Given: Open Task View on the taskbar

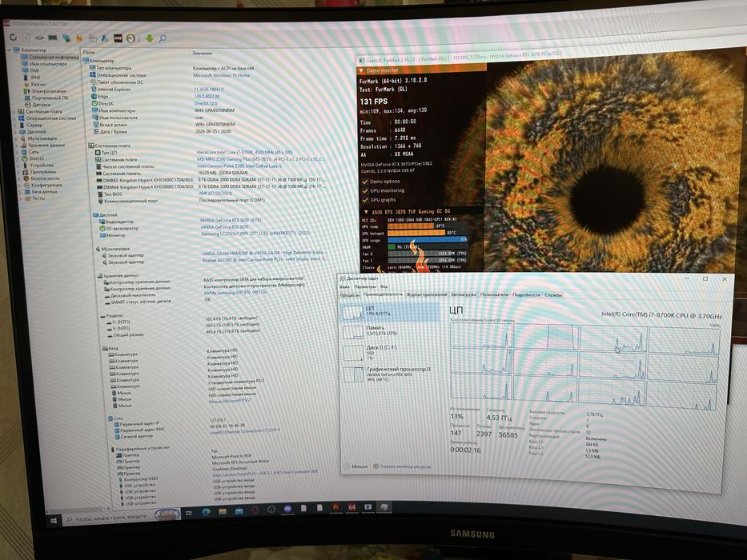Looking at the screenshot, I should (189, 513).
